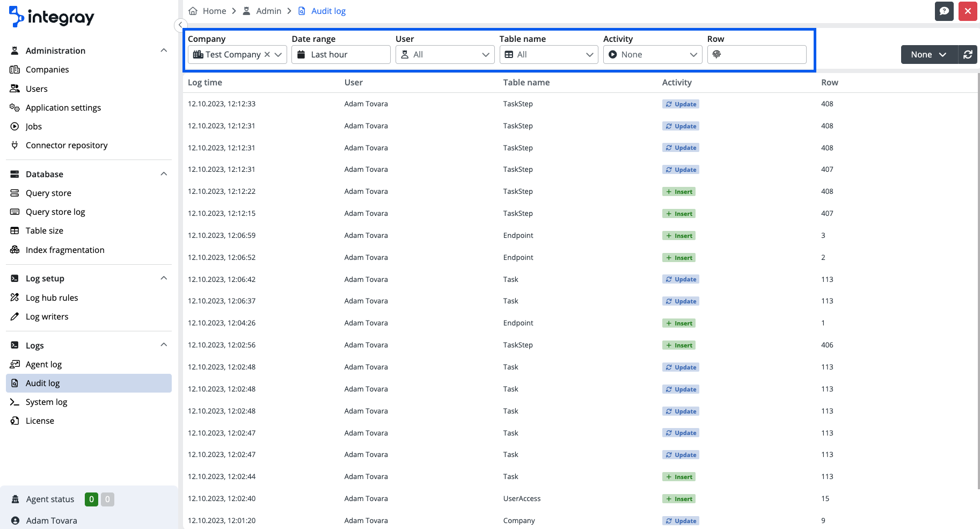Viewport: 980px width, 529px height.
Task: Collapse the Administration section
Action: [164, 50]
